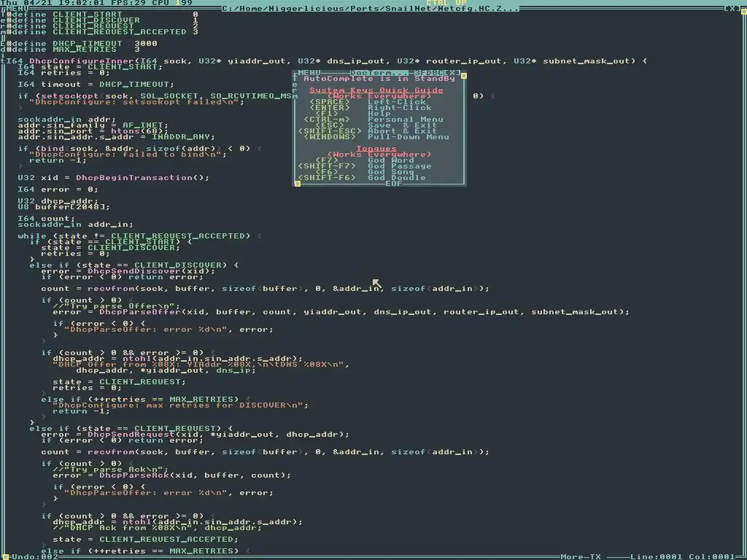Click "AutoComplete is in StandBy" text
Viewport: 747px width, 560px height.
point(379,79)
